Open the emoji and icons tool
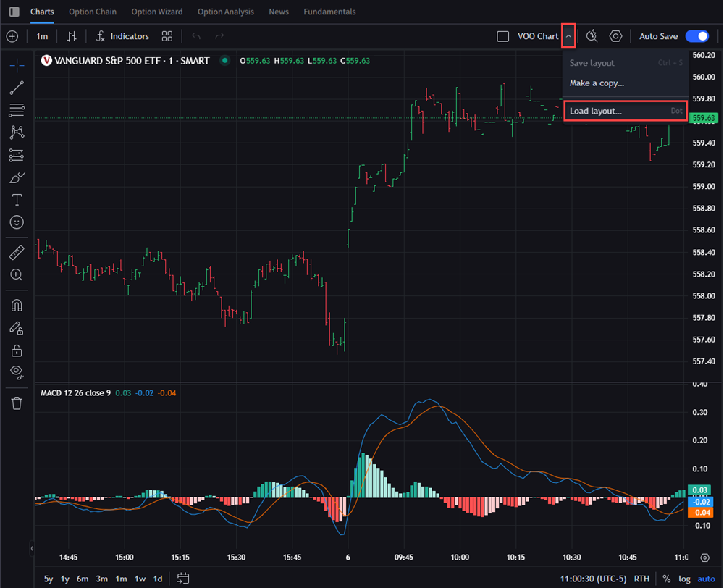 [17, 222]
